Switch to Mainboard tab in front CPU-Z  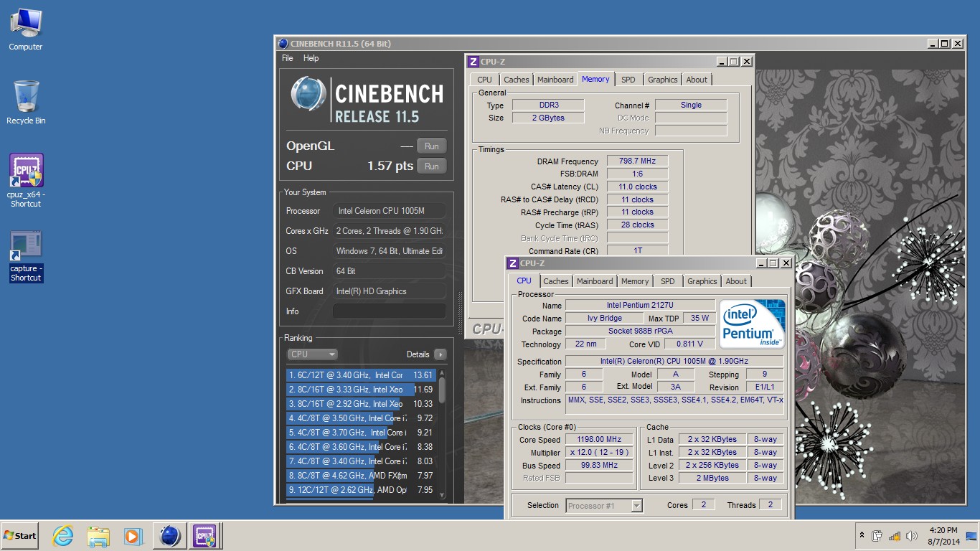point(595,281)
